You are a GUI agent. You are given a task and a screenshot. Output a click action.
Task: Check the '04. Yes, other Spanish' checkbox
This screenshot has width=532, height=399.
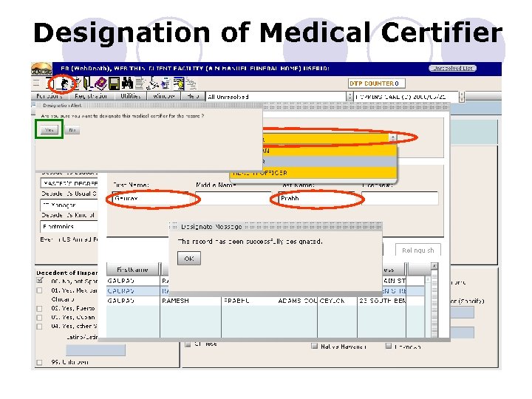coord(39,326)
